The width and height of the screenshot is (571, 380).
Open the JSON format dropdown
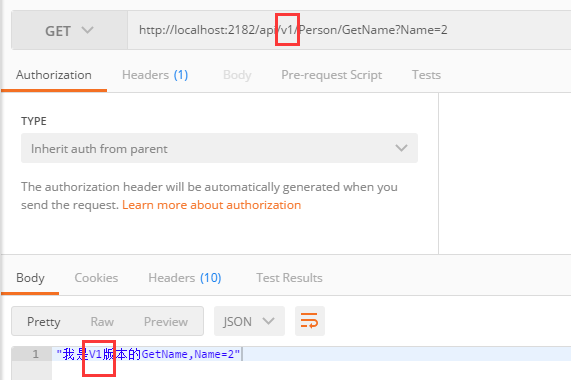[x=249, y=321]
